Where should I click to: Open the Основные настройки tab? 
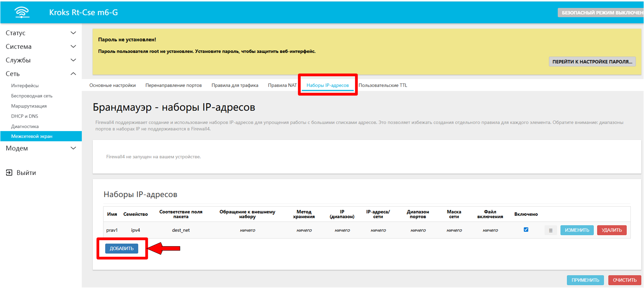point(112,85)
